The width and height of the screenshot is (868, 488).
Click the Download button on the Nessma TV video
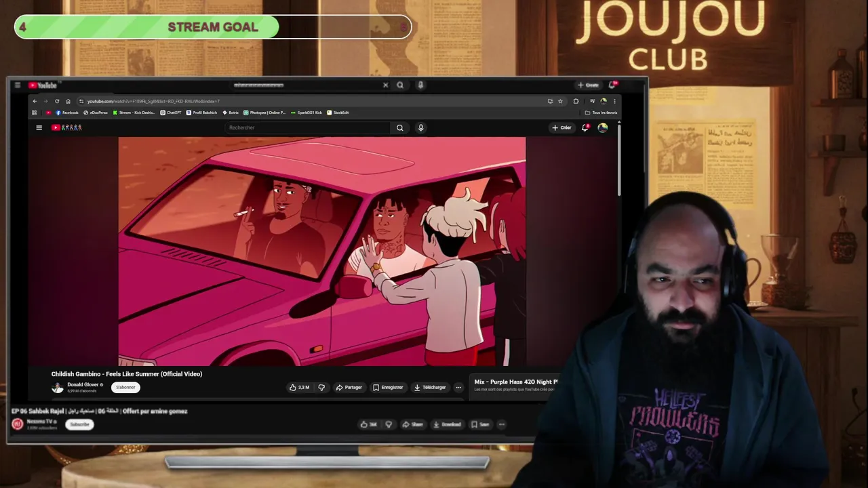point(447,425)
